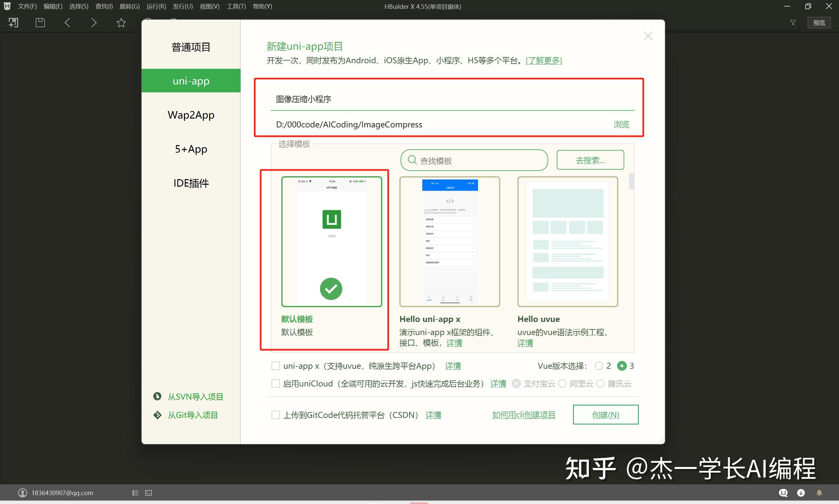Click the 从Git导入项目 link

pyautogui.click(x=192, y=415)
